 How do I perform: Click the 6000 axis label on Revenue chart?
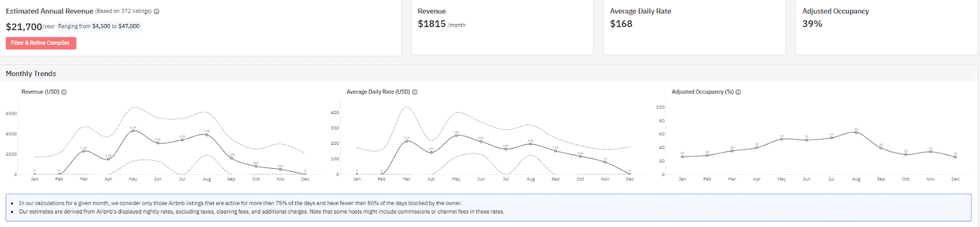click(x=11, y=113)
